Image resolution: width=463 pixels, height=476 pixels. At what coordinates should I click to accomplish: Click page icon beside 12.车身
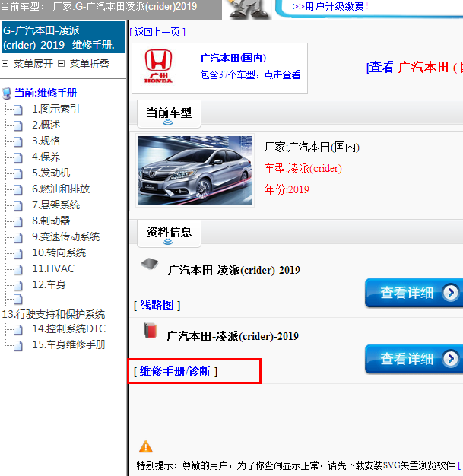pyautogui.click(x=18, y=285)
